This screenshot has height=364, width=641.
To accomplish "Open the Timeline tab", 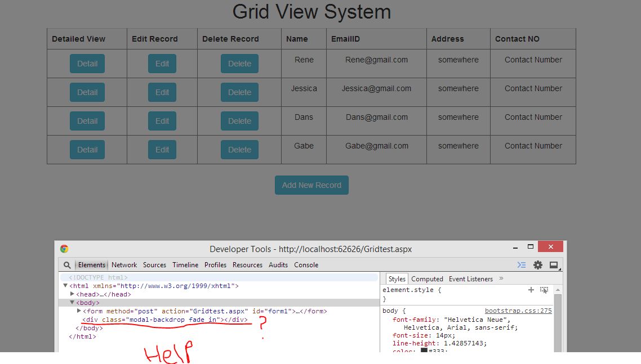I will pyautogui.click(x=185, y=265).
